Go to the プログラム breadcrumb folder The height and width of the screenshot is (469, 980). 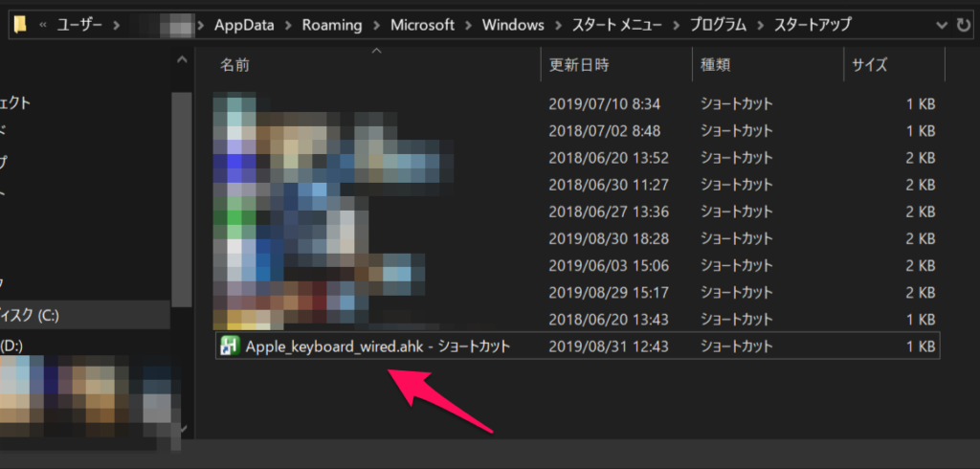click(x=720, y=25)
